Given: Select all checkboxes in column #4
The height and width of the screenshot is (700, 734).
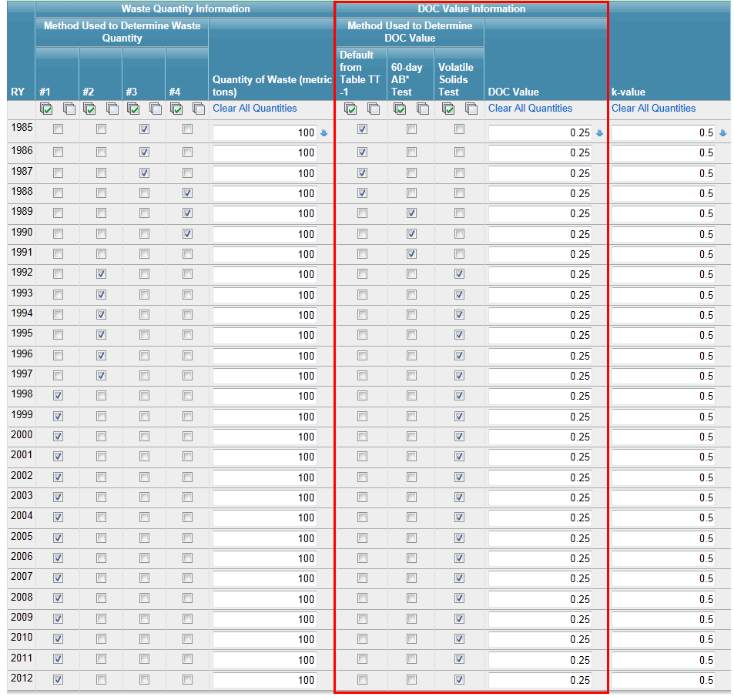Looking at the screenshot, I should pos(176,109).
